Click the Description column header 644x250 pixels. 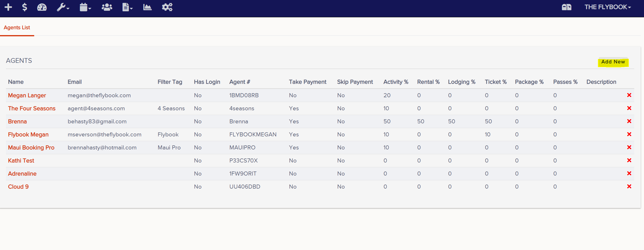pyautogui.click(x=601, y=82)
